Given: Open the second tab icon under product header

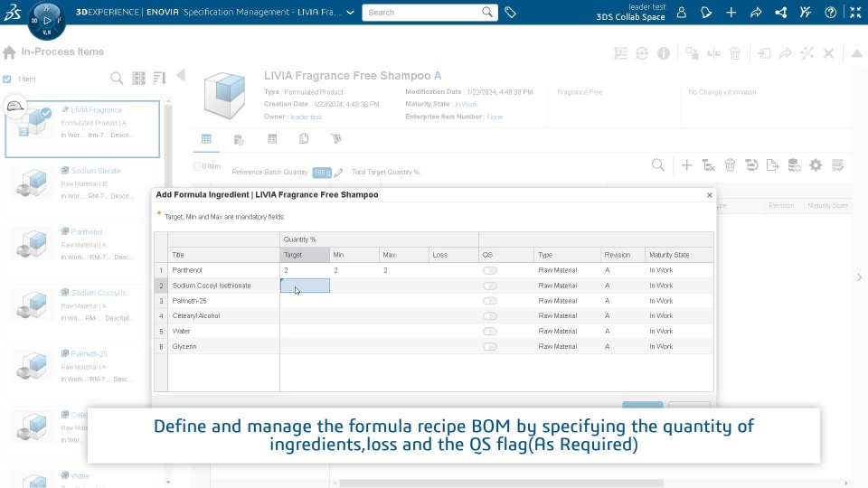Looking at the screenshot, I should (x=239, y=139).
